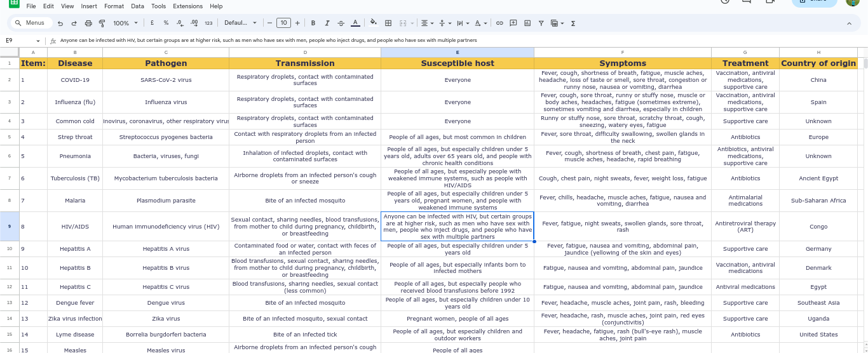This screenshot has width=868, height=353.
Task: Select the 'Sub-Saharan Africa' cell
Action: [x=818, y=201]
